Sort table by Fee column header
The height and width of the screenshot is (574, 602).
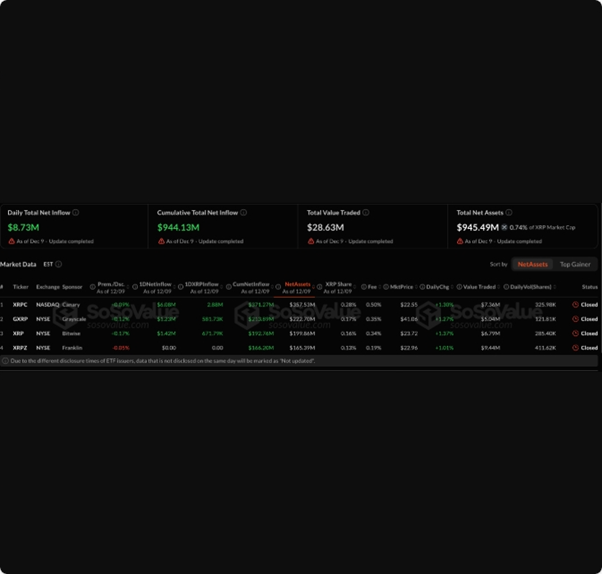click(x=372, y=287)
